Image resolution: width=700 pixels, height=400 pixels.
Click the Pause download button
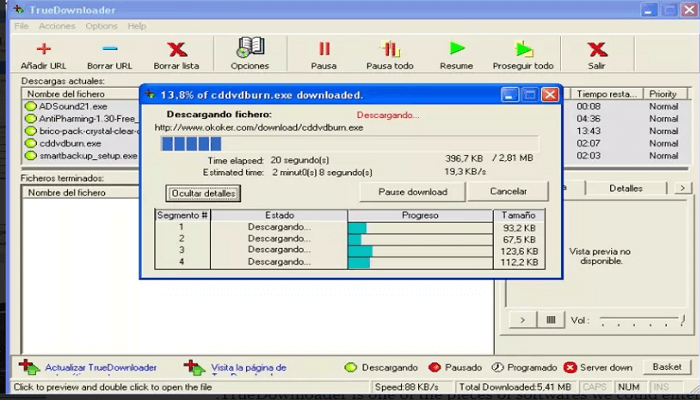[x=412, y=192]
